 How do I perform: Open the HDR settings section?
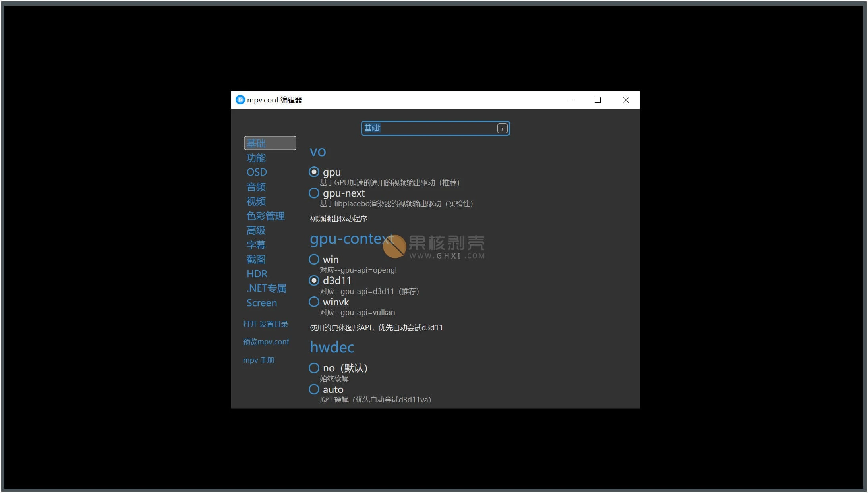pyautogui.click(x=257, y=273)
